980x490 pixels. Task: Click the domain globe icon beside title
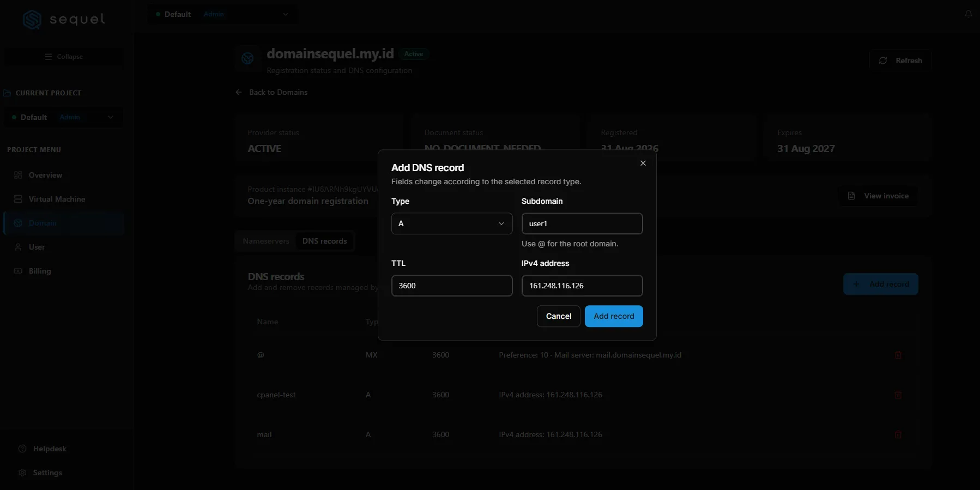(x=247, y=58)
